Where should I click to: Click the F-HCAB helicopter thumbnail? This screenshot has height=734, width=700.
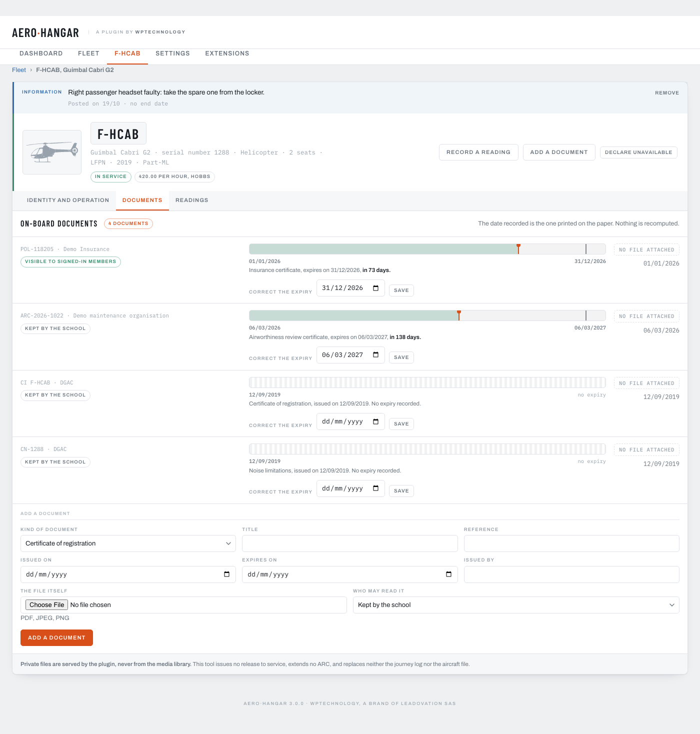point(52,152)
